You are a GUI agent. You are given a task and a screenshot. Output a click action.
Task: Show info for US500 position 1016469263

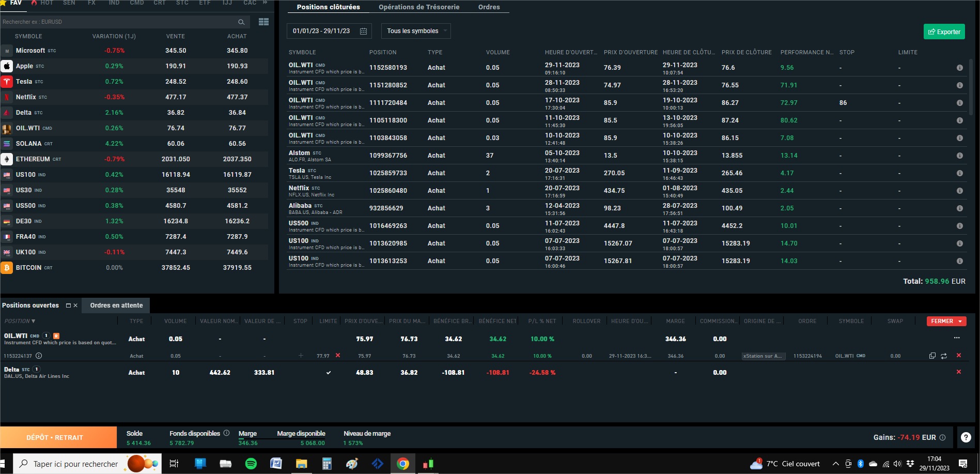coord(959,226)
